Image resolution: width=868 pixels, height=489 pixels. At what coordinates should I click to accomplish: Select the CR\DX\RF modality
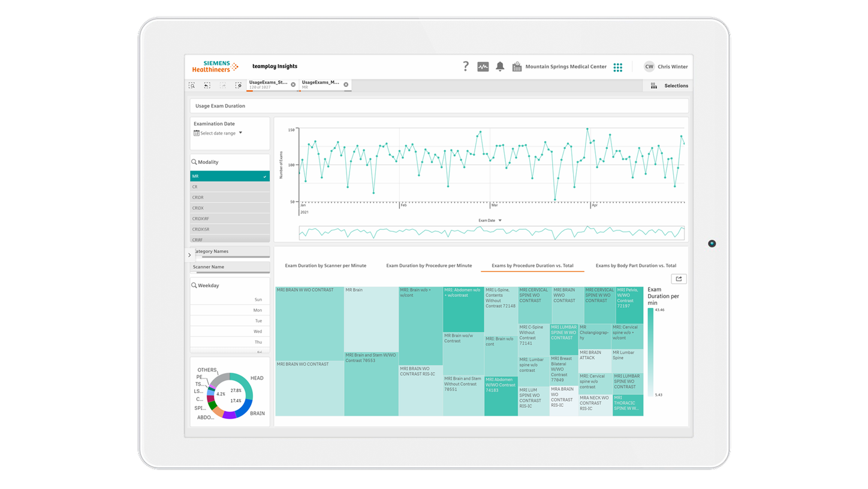230,218
